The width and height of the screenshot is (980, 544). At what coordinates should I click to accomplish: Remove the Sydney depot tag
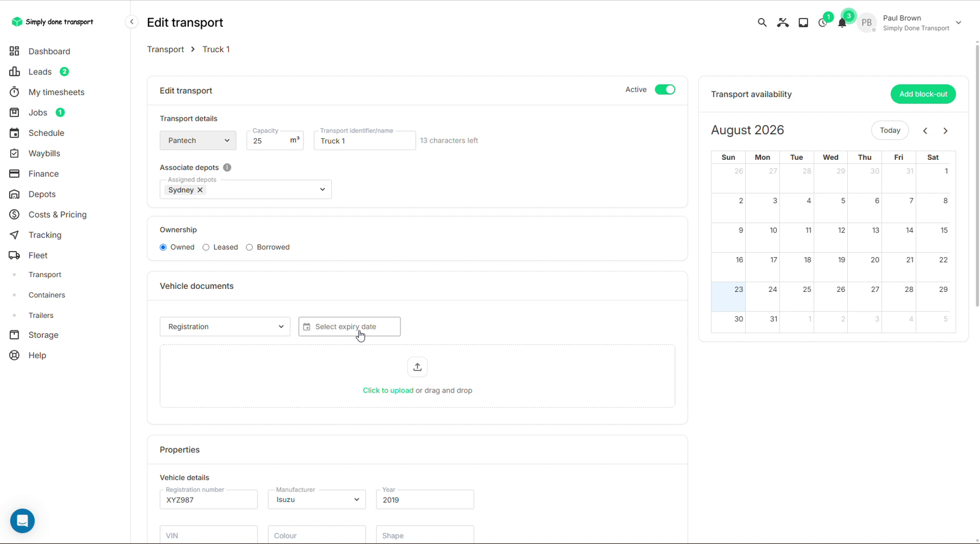(x=200, y=190)
